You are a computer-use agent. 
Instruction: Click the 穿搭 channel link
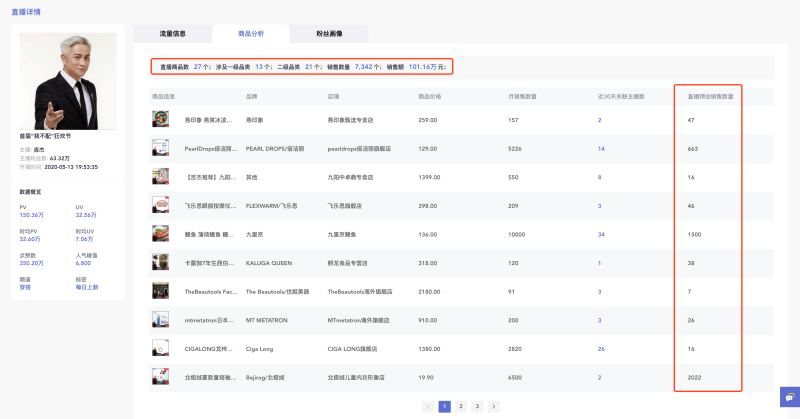pyautogui.click(x=25, y=287)
